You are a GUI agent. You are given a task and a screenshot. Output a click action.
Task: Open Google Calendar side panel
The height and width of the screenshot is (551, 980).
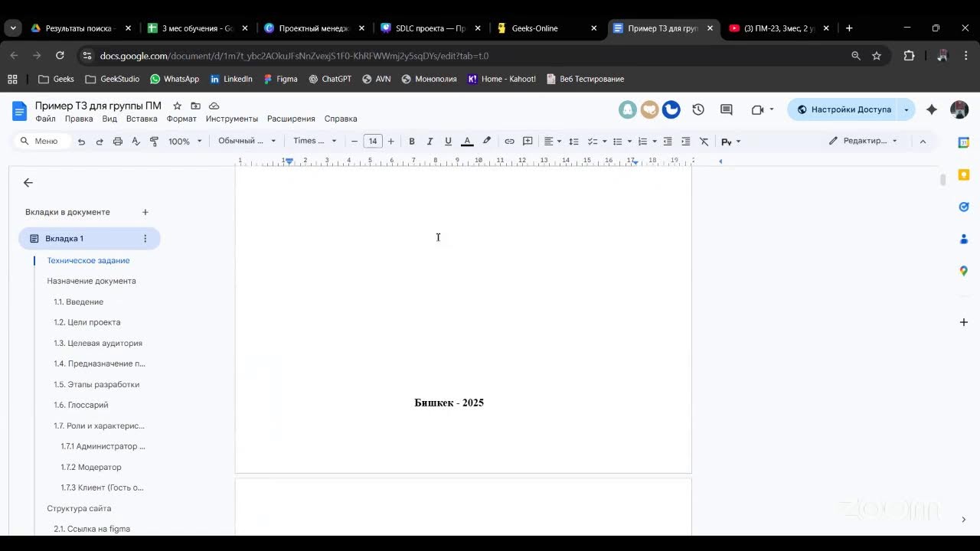coord(964,142)
